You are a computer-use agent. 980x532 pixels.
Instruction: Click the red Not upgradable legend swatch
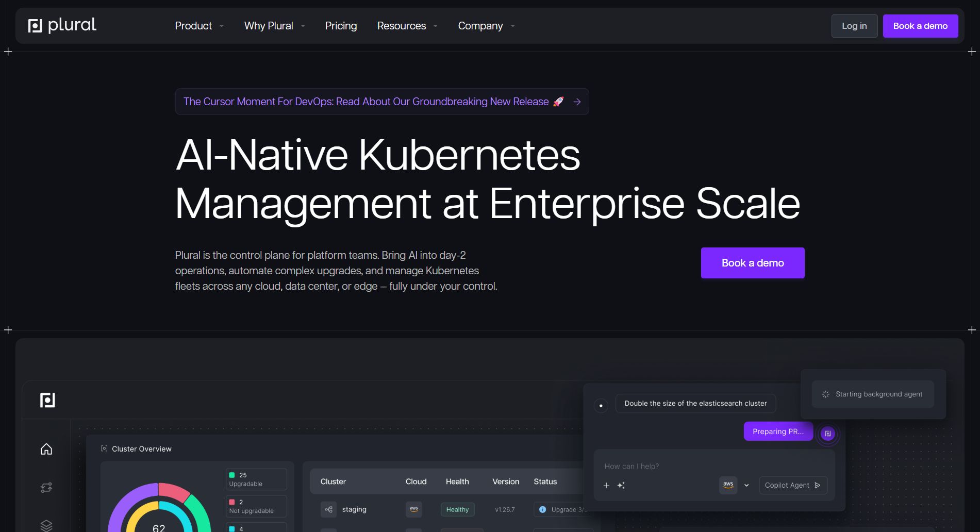click(x=232, y=502)
